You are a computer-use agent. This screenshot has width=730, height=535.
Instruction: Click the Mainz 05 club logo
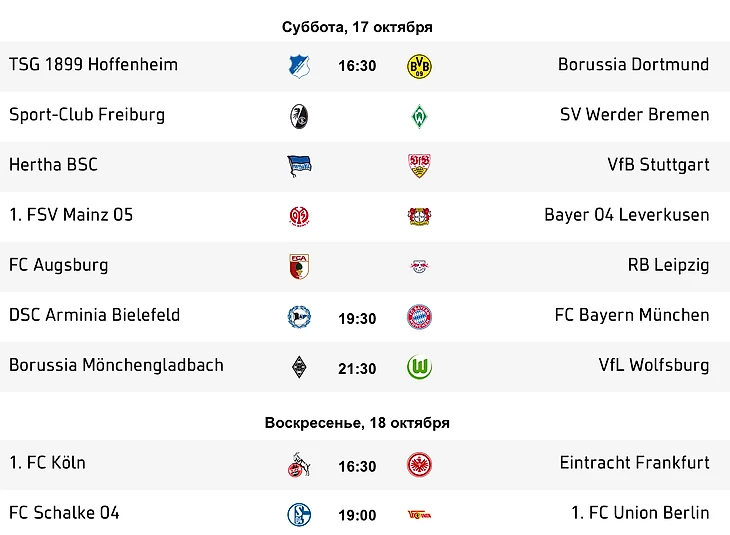pyautogui.click(x=299, y=216)
